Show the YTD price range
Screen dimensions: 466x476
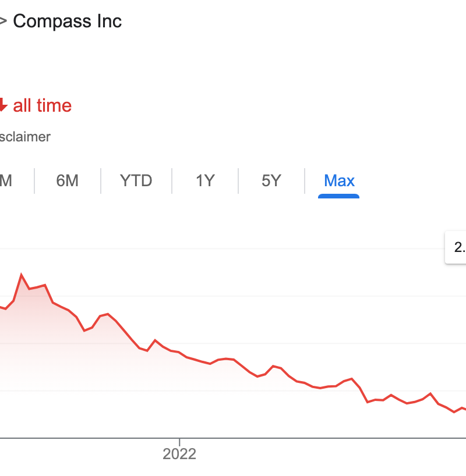(136, 180)
